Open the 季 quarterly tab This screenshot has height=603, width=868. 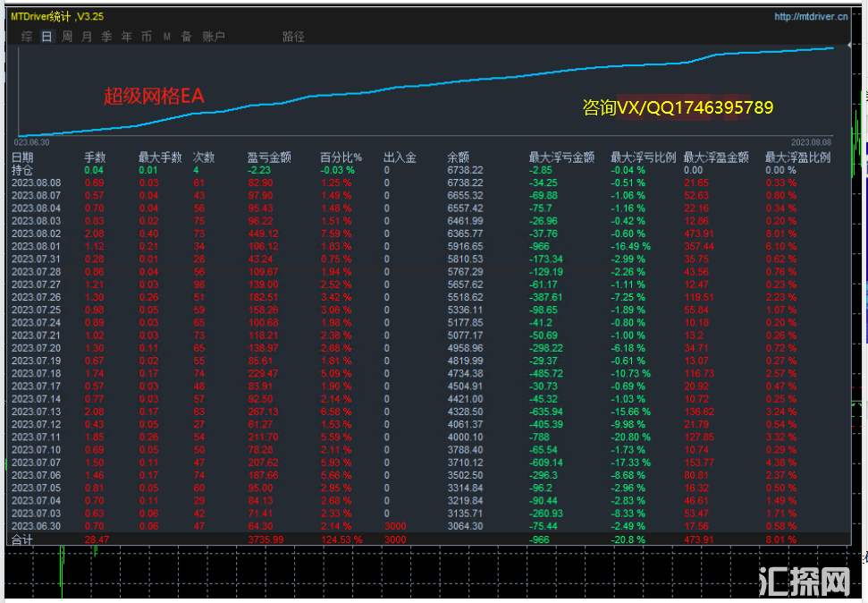click(106, 37)
